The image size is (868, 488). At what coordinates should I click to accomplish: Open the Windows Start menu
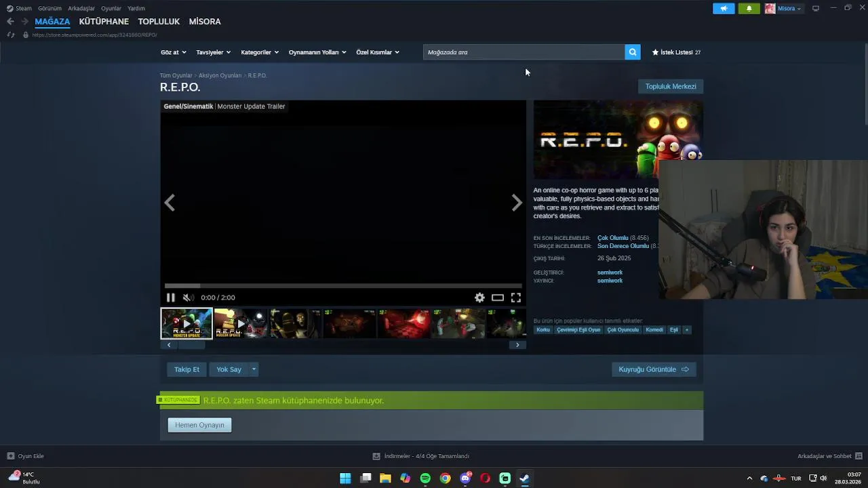click(x=345, y=478)
